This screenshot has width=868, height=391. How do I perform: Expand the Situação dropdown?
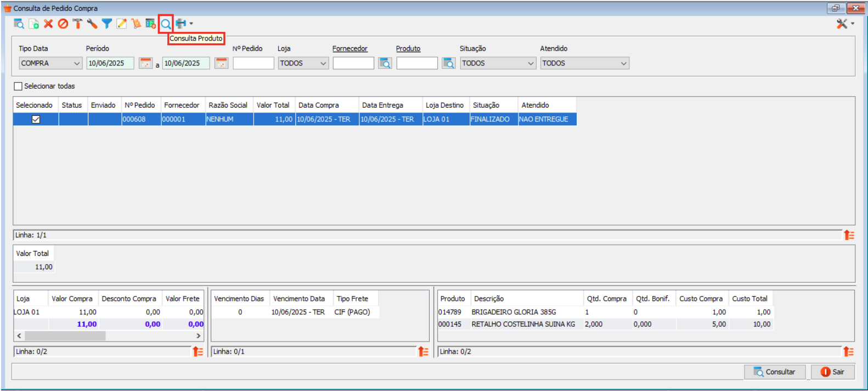pyautogui.click(x=531, y=63)
